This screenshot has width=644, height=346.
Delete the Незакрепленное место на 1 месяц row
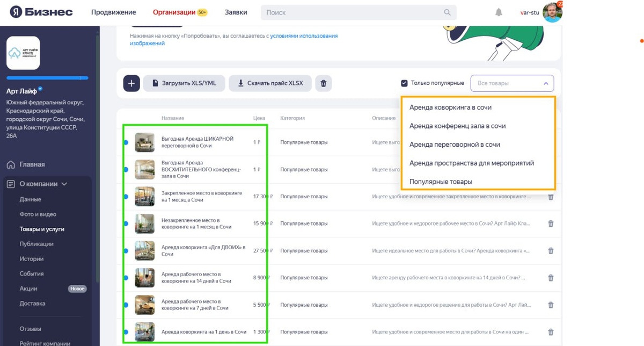click(551, 224)
